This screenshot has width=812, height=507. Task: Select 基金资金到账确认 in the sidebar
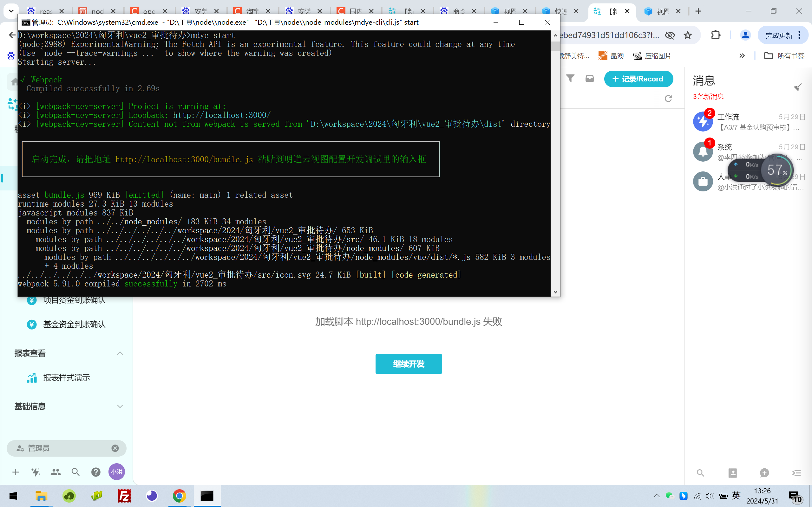tap(74, 324)
